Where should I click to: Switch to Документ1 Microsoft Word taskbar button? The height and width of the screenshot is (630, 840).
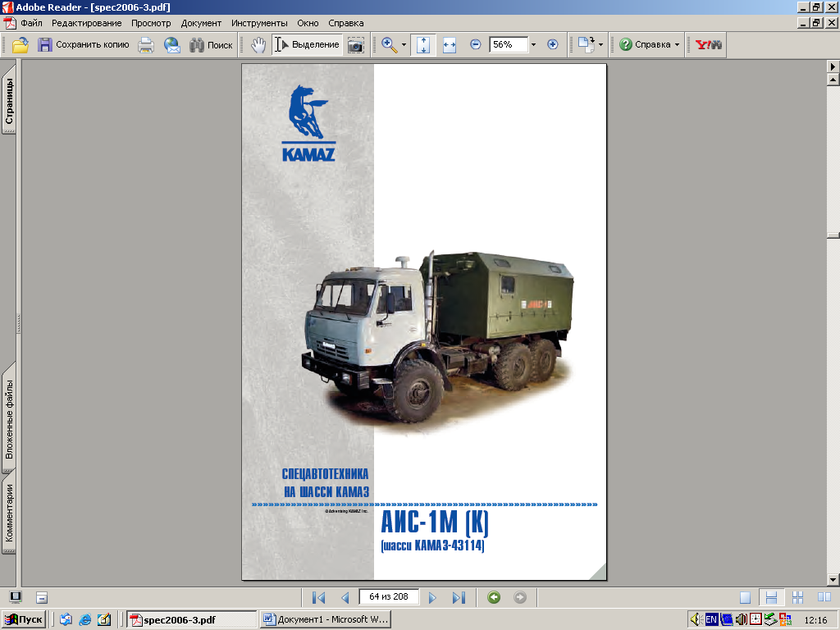pos(325,620)
